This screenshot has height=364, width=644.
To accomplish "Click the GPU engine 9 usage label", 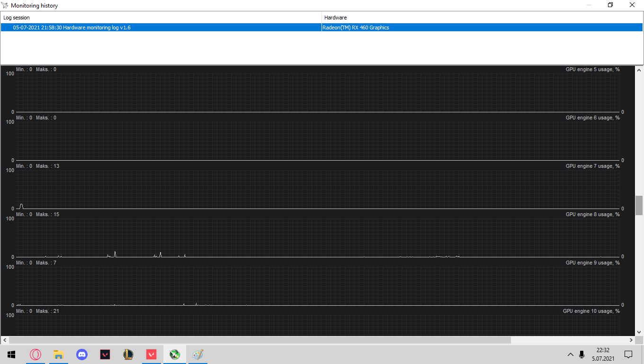I will pos(592,263).
